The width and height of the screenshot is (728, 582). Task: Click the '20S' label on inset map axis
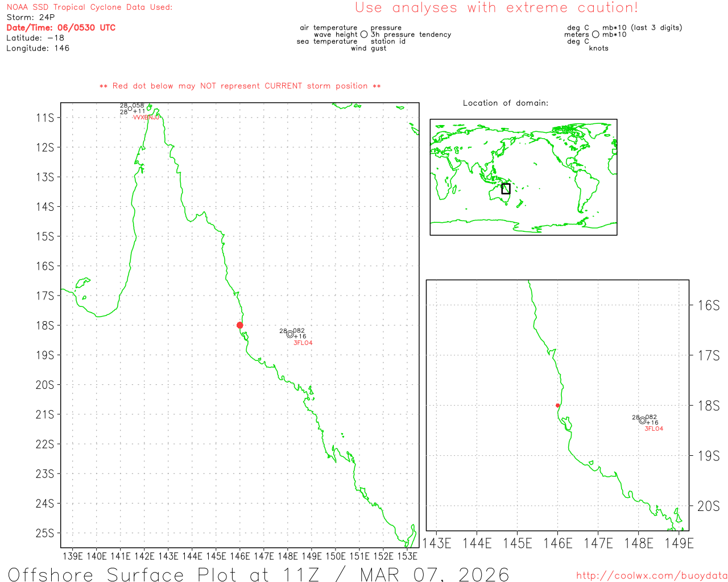pyautogui.click(x=709, y=506)
